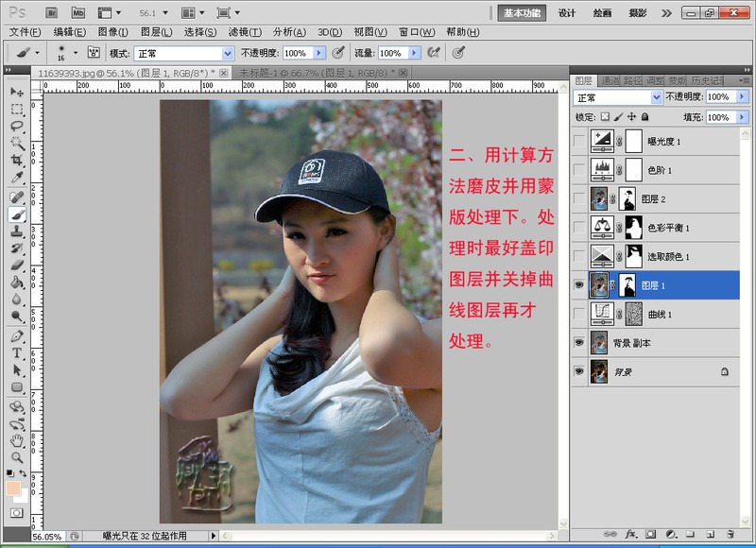Launch Adobe Bridge
756x548 pixels.
pos(52,13)
